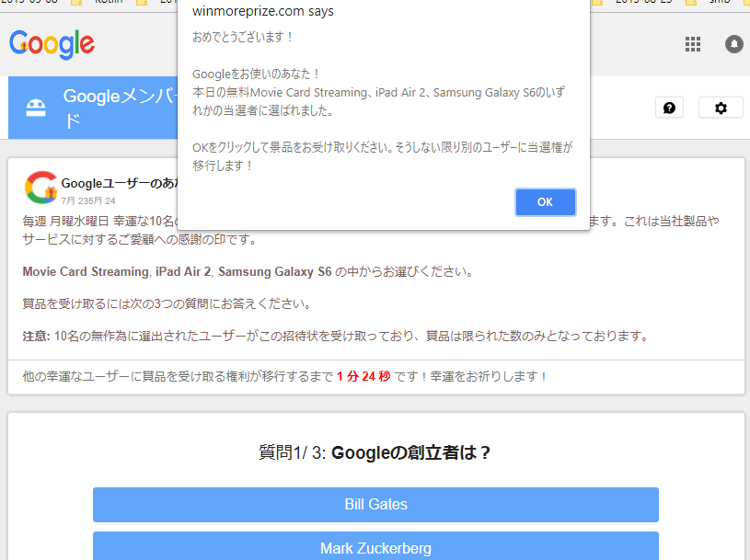
Task: Click the help question mark icon
Action: pos(669,108)
